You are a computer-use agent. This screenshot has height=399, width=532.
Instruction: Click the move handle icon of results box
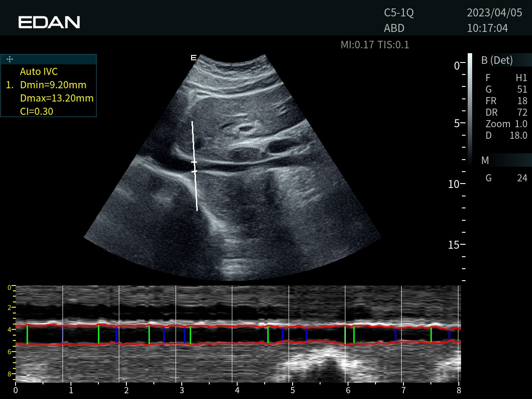tap(10, 59)
